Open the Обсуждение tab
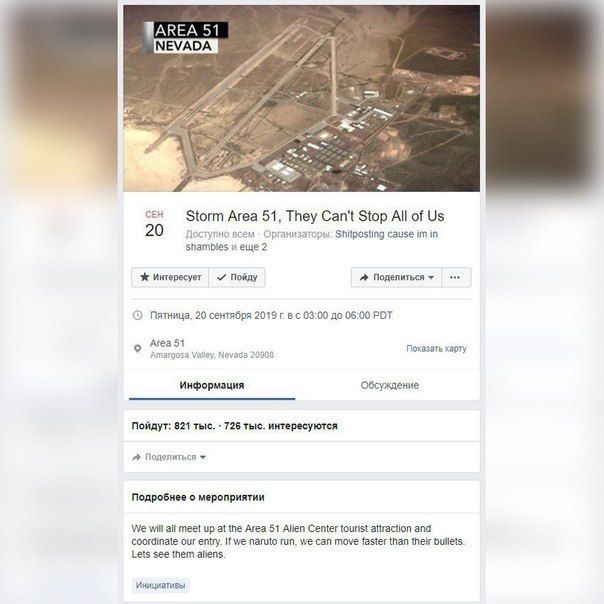 pyautogui.click(x=389, y=385)
